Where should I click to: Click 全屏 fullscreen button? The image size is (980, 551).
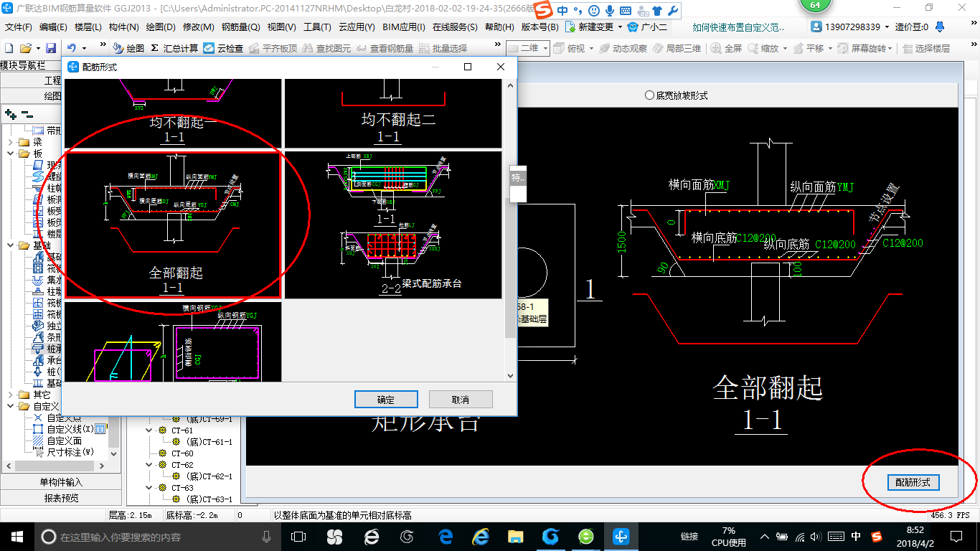727,48
